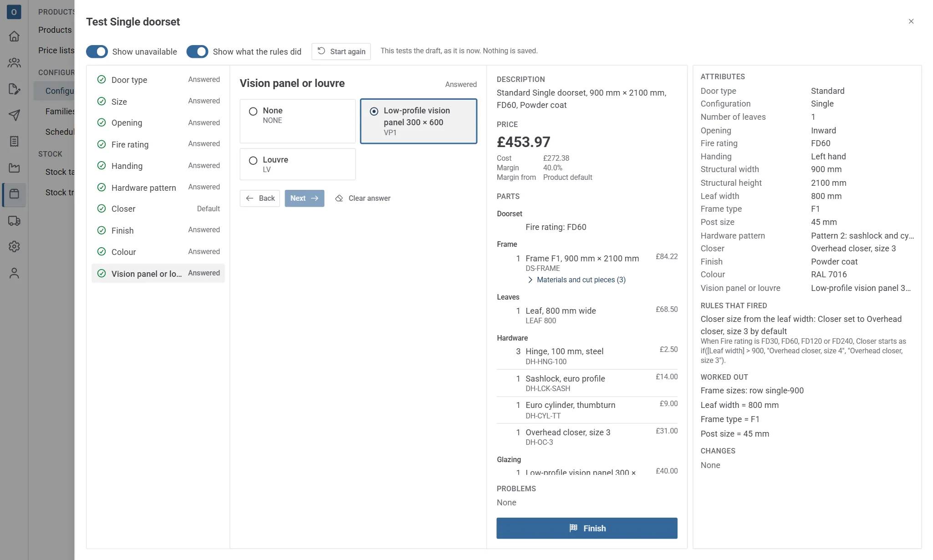Image resolution: width=933 pixels, height=560 pixels.
Task: Click the £453.97 price value
Action: 524,142
